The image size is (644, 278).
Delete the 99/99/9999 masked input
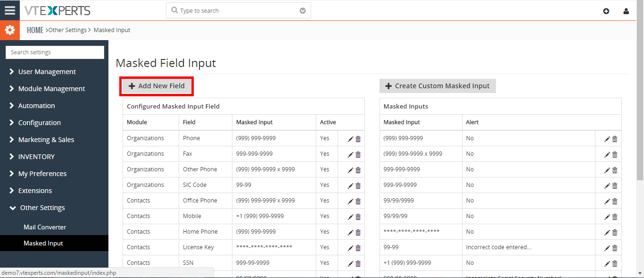[x=615, y=202]
